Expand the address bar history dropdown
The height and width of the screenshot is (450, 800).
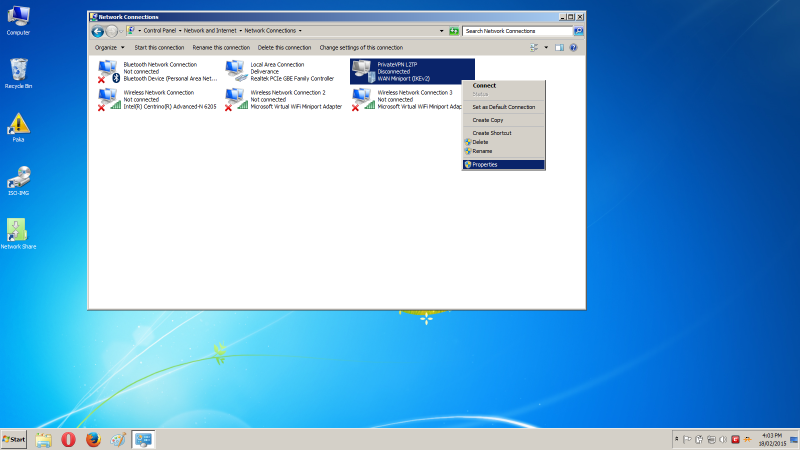click(441, 31)
